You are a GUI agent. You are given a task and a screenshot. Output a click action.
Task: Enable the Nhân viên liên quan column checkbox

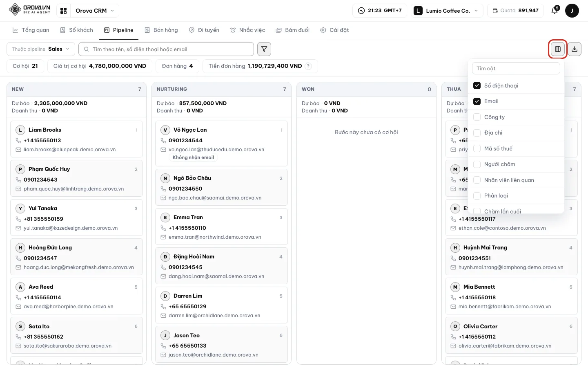[x=477, y=180]
